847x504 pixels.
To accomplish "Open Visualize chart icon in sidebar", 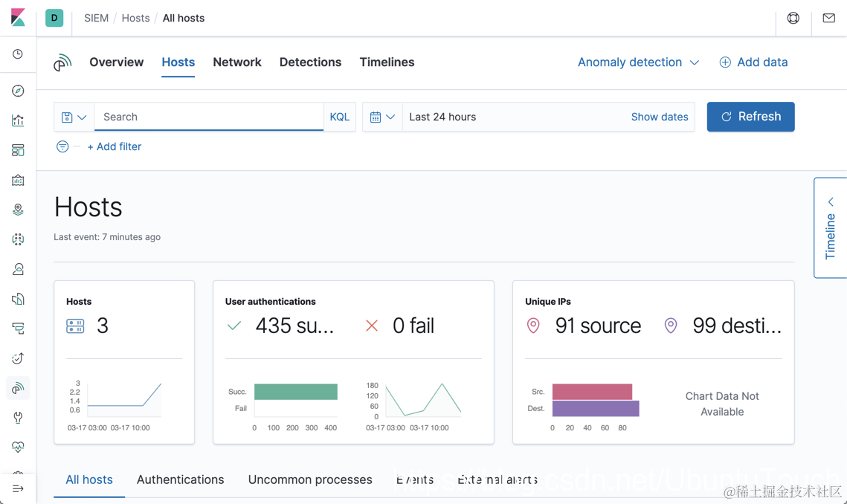I will click(x=18, y=120).
